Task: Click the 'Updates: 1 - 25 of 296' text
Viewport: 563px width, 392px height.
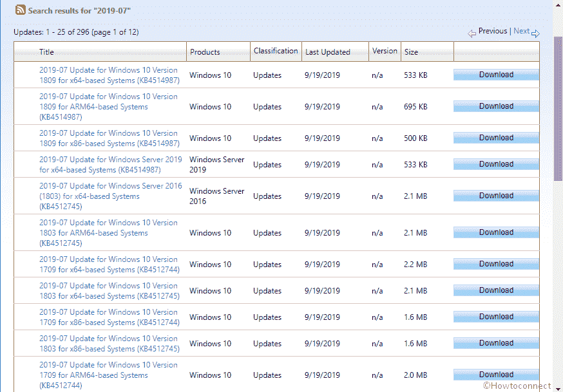Action: [76, 32]
